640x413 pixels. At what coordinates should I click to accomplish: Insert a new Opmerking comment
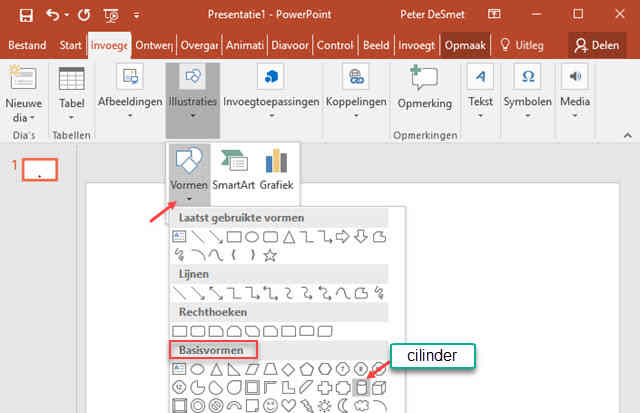click(x=424, y=88)
